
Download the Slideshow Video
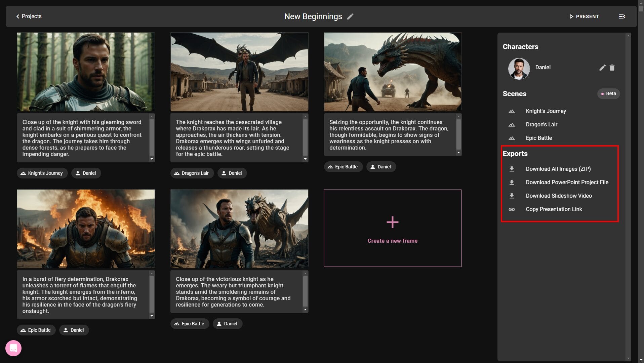pyautogui.click(x=559, y=196)
